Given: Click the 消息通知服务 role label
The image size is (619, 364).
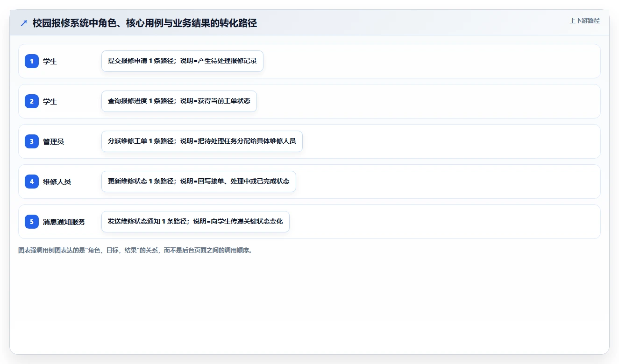Looking at the screenshot, I should [x=64, y=222].
